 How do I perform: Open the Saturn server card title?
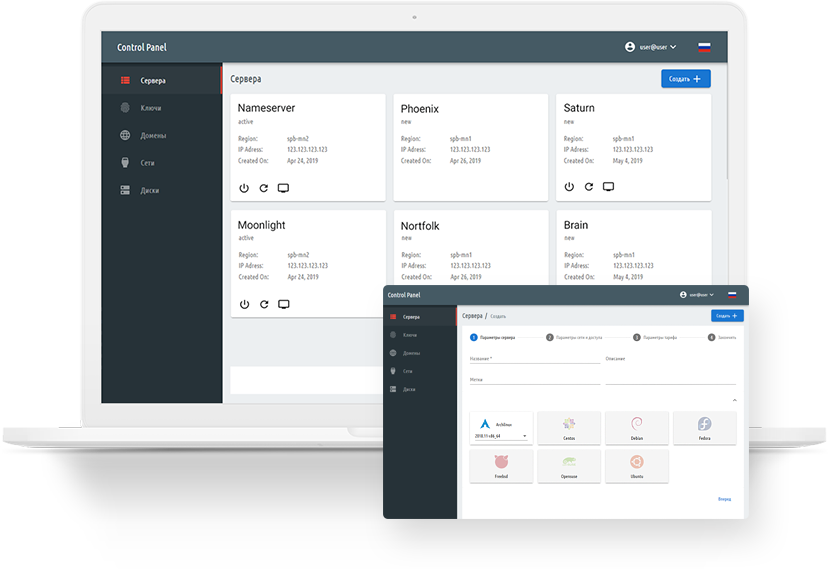[x=579, y=108]
